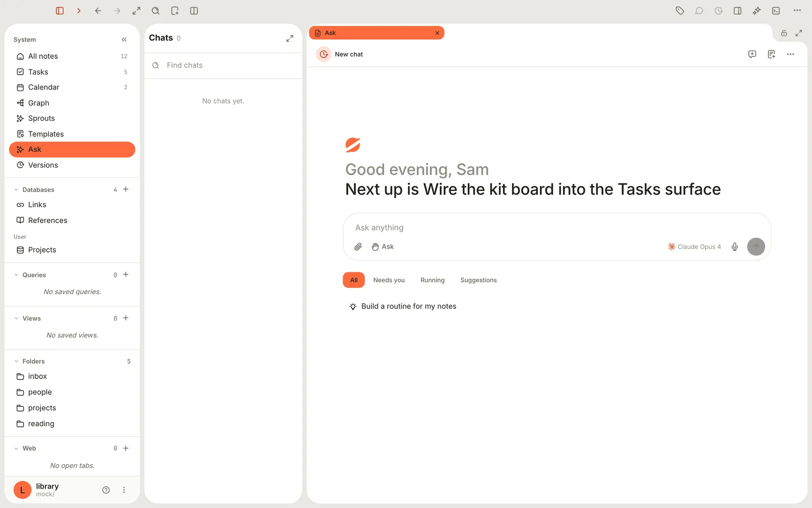This screenshot has width=812, height=508.
Task: Collapse the Views section
Action: coord(16,319)
